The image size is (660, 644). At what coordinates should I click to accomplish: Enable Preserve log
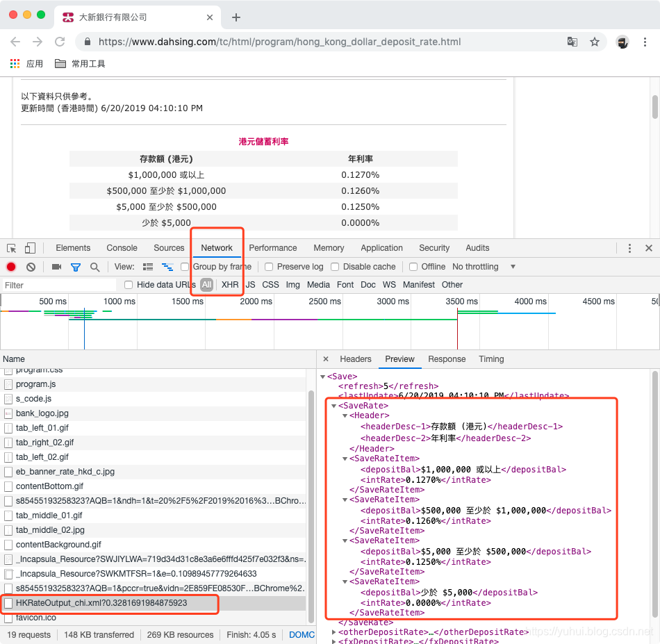point(269,267)
